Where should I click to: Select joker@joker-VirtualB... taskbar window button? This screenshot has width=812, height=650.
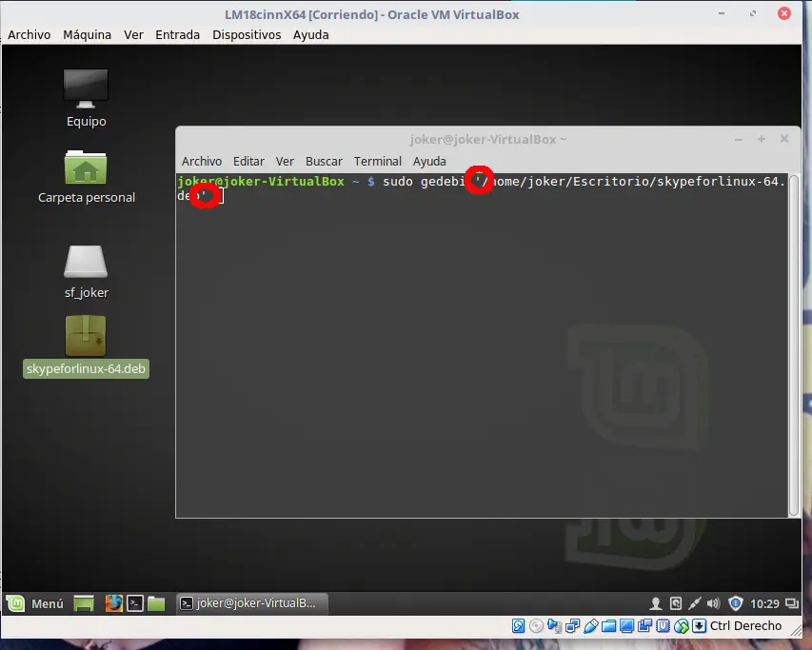point(252,603)
